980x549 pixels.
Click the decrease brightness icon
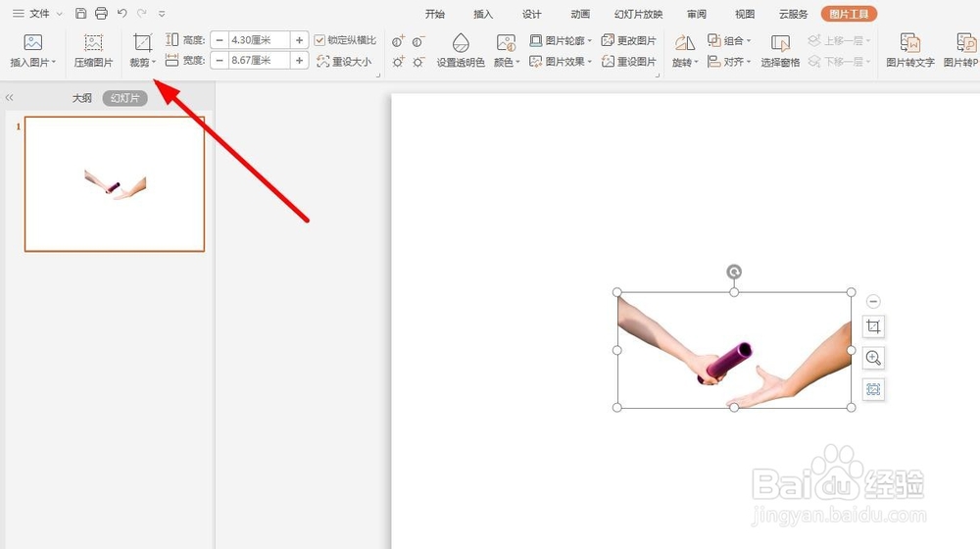click(x=418, y=62)
